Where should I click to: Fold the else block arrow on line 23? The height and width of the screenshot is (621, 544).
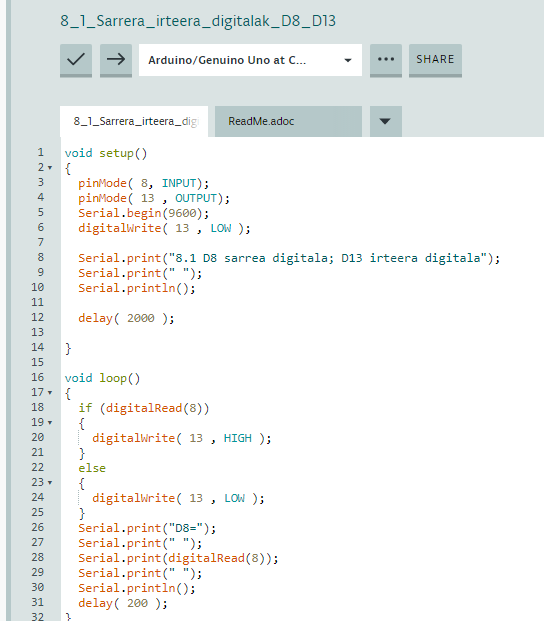point(50,483)
